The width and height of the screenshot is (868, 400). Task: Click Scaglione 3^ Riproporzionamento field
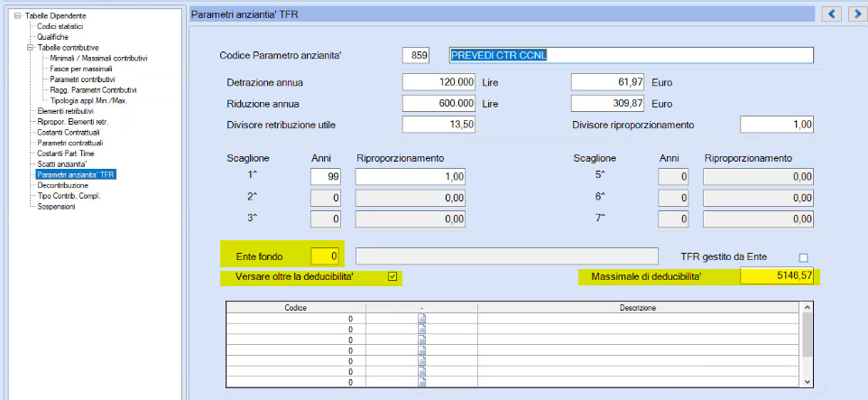[x=411, y=219]
